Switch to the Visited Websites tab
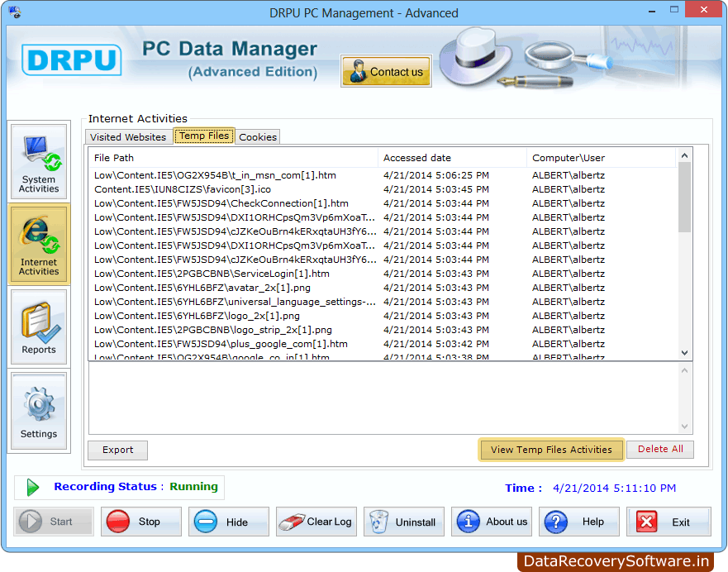The width and height of the screenshot is (728, 572). [128, 137]
